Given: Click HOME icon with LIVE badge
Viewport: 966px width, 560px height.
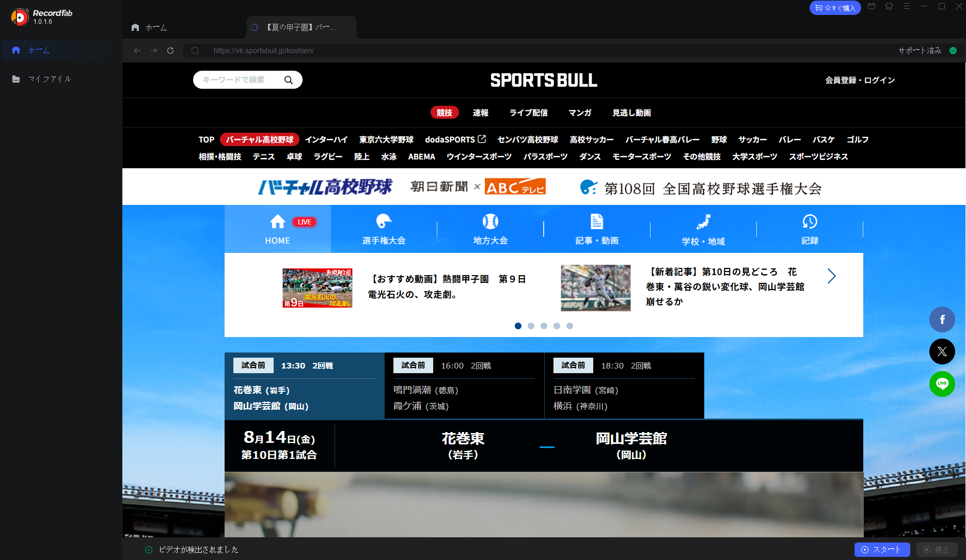Looking at the screenshot, I should click(278, 230).
